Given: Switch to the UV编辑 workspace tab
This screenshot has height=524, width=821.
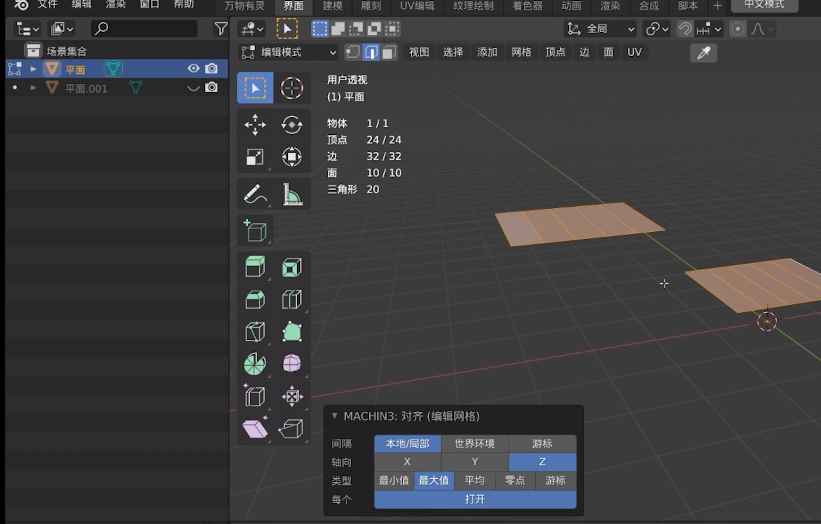Looking at the screenshot, I should tap(417, 6).
